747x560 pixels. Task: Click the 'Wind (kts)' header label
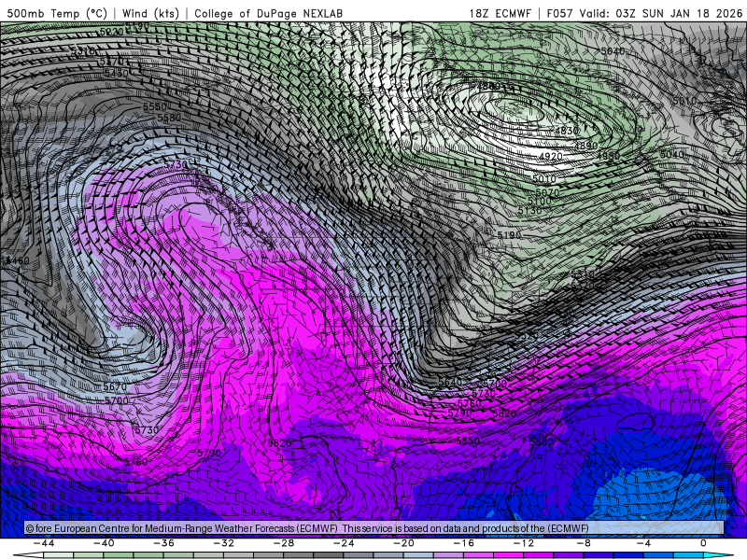point(150,13)
